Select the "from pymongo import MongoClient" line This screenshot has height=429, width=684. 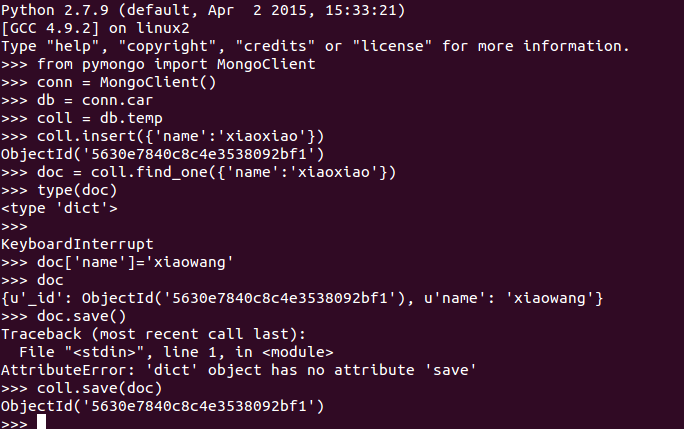[x=176, y=64]
